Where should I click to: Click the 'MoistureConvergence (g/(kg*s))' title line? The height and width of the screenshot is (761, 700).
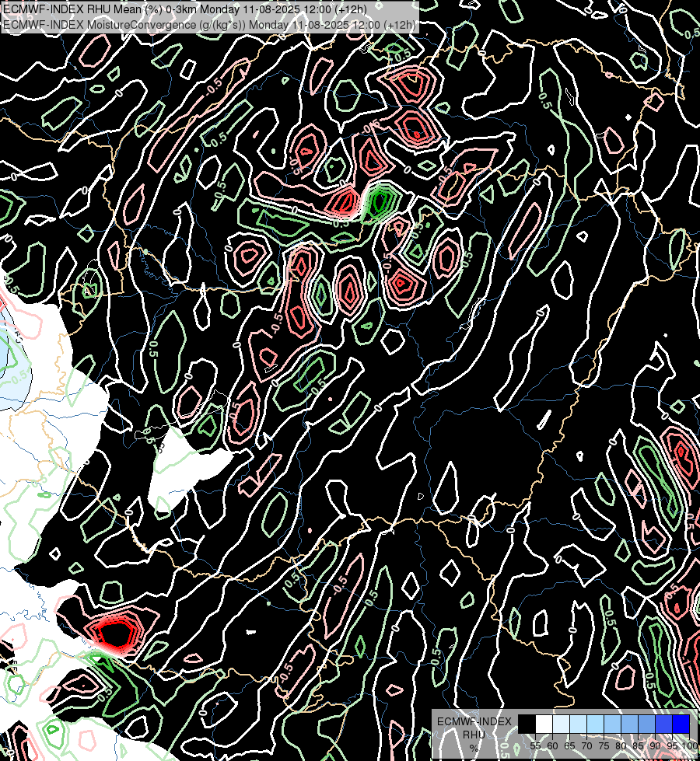click(x=209, y=24)
